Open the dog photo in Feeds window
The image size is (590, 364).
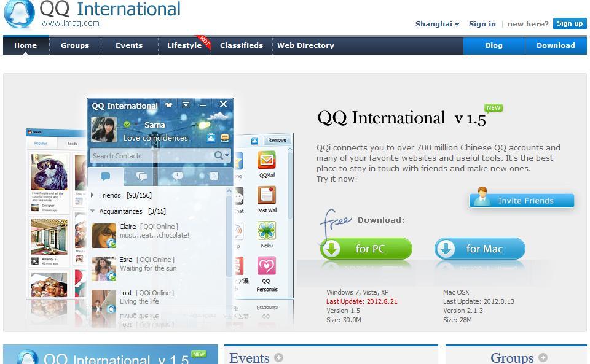point(49,172)
